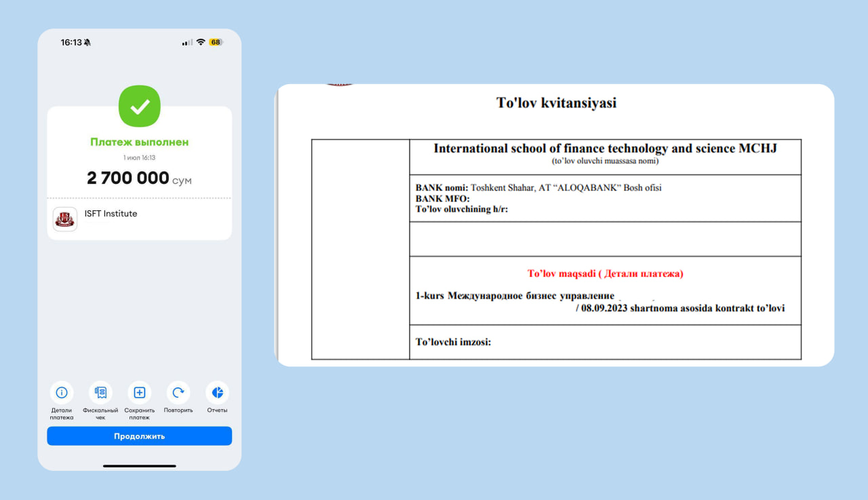The image size is (868, 500).
Task: Tap the Wi-Fi status bar icon
Action: [201, 42]
